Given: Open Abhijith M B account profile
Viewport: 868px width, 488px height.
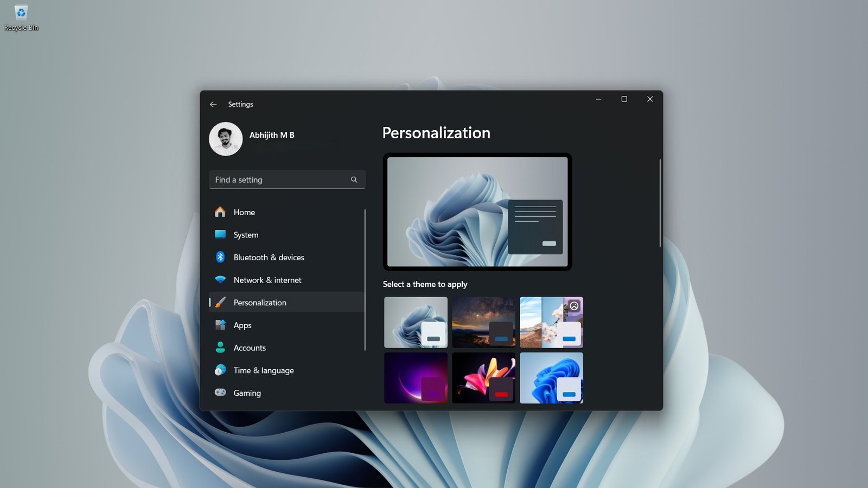Looking at the screenshot, I should [226, 139].
